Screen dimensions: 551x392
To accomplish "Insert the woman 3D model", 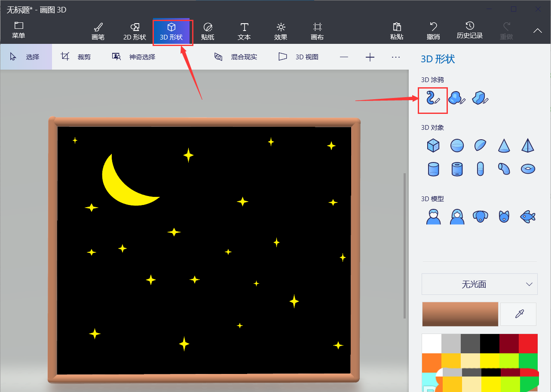I will pyautogui.click(x=457, y=216).
